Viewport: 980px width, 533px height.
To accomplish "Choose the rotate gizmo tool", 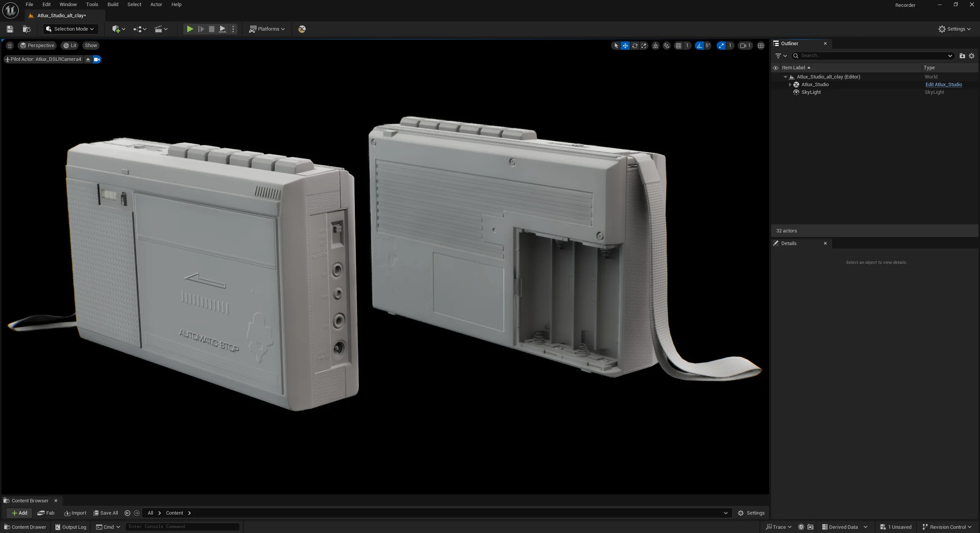I will [x=635, y=46].
